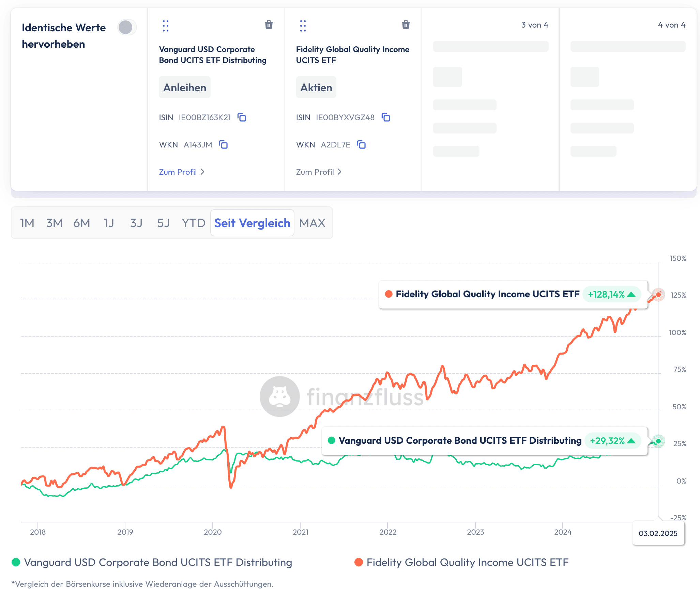
Task: Click drag handle of Fidelity ETF card
Action: click(303, 26)
